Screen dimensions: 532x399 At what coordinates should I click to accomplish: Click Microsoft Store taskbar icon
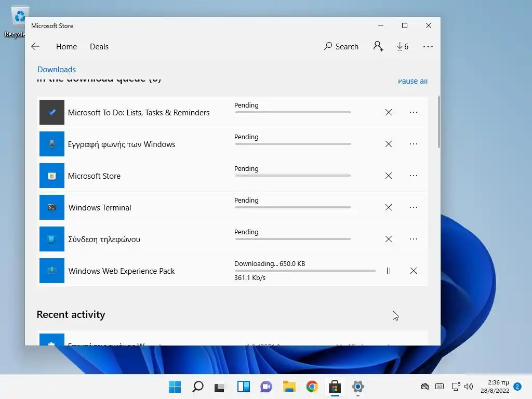tap(335, 387)
